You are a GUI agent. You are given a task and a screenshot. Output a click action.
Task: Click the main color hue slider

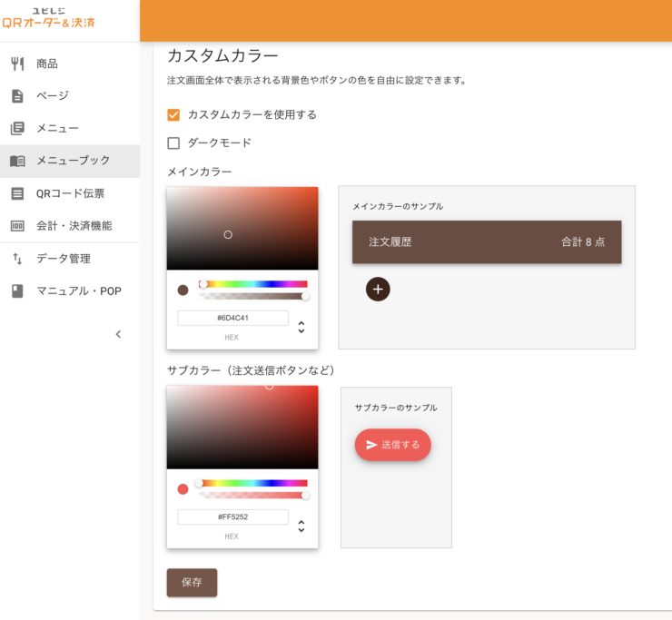tap(253, 284)
